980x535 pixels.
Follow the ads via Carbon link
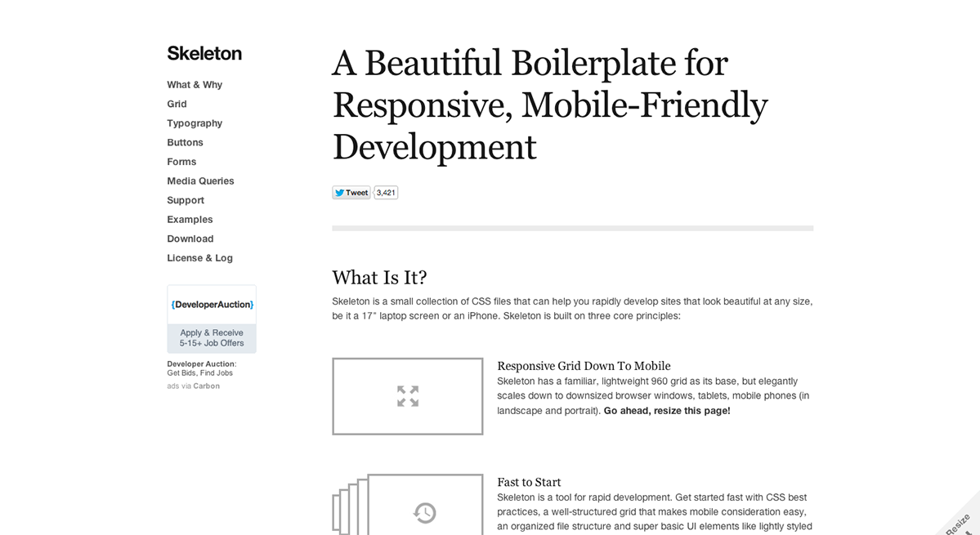point(193,386)
